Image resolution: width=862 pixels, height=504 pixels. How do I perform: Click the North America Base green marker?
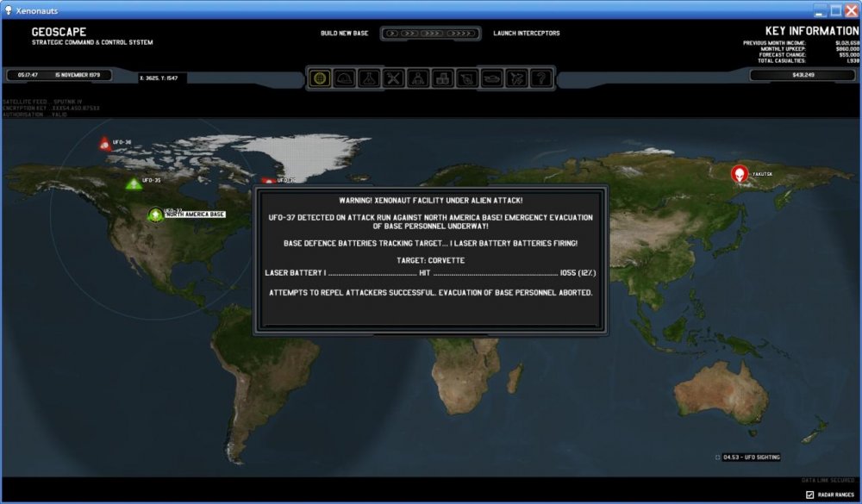pos(155,215)
